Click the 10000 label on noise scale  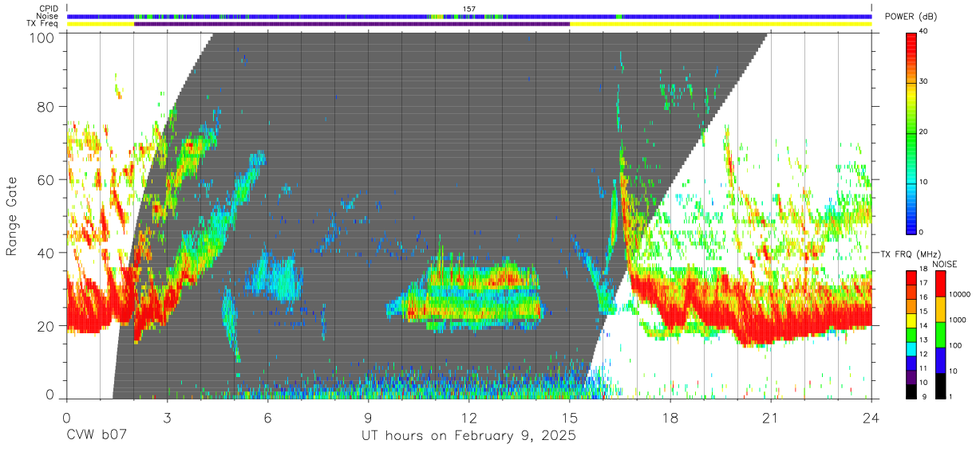959,294
